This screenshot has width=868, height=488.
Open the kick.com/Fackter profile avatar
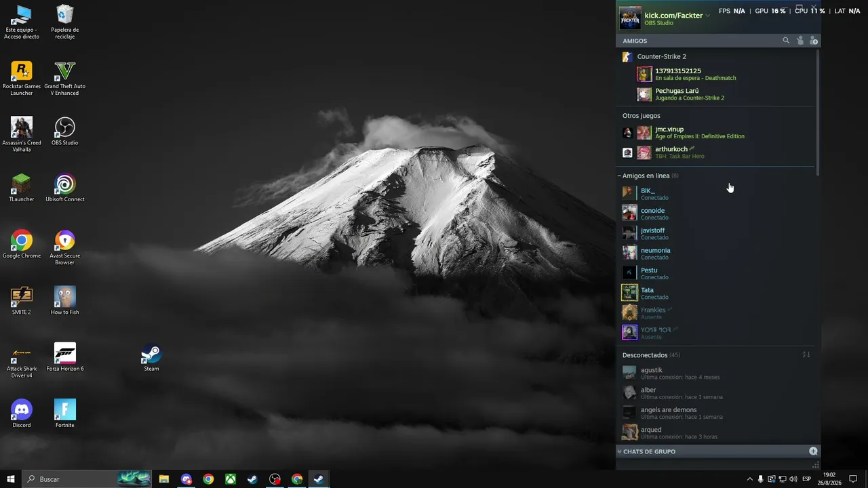tap(630, 18)
